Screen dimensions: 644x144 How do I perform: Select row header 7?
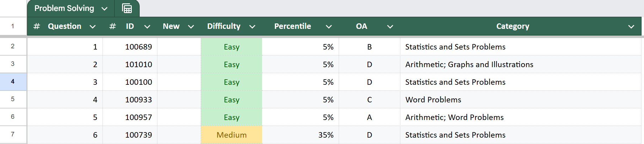coord(13,134)
